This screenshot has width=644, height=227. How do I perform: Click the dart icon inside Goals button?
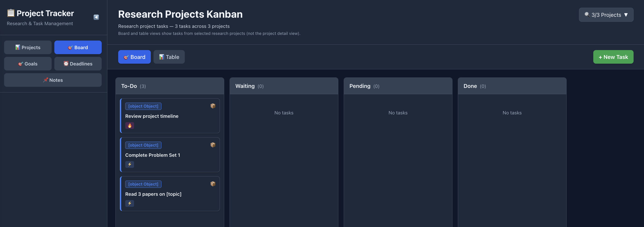point(21,63)
